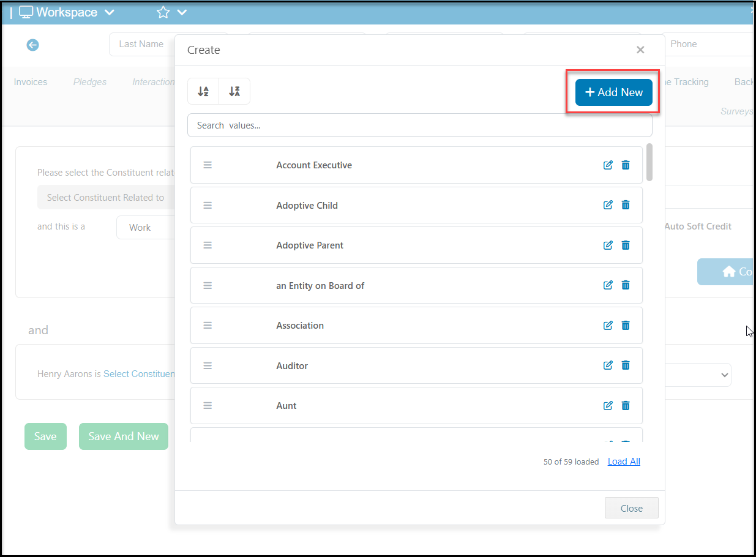Screen dimensions: 756x557
Task: Click the Save And New button
Action: [124, 436]
